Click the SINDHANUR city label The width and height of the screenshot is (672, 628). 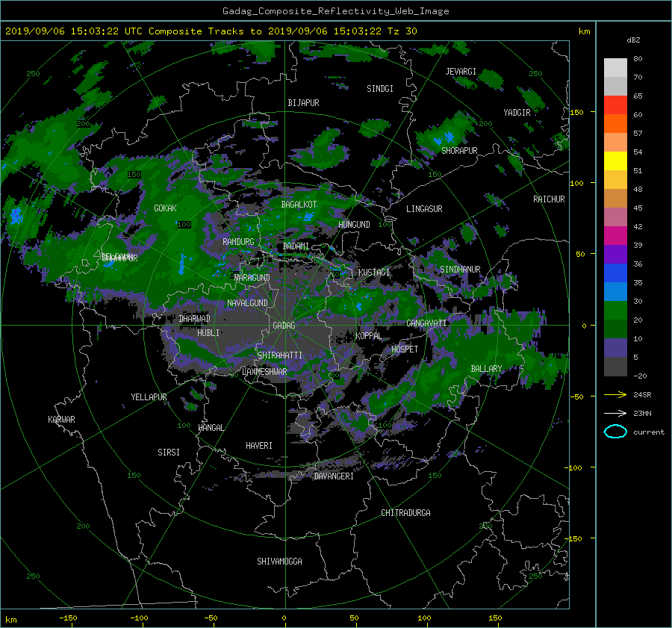point(460,270)
